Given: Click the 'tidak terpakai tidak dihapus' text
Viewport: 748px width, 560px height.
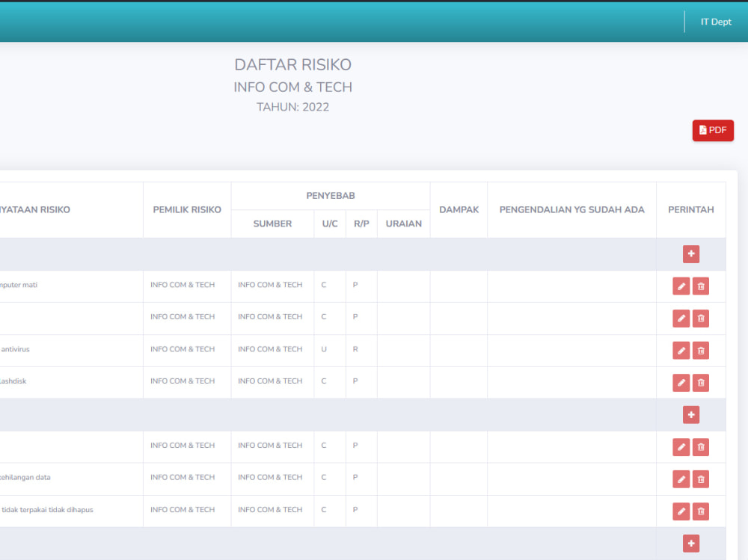Looking at the screenshot, I should point(47,509).
